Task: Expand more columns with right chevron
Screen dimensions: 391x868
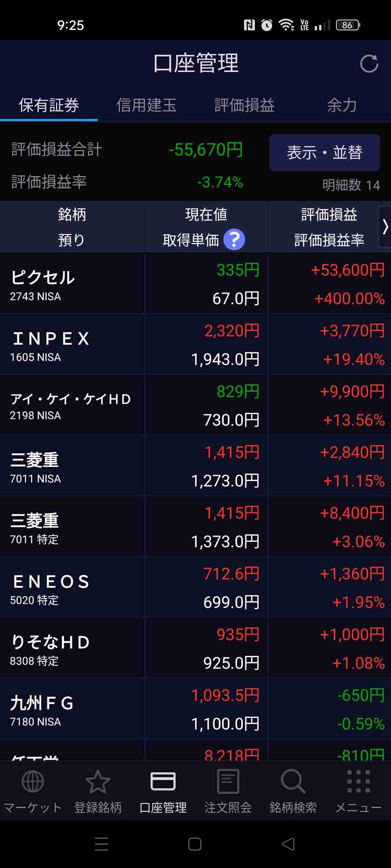Action: [385, 227]
